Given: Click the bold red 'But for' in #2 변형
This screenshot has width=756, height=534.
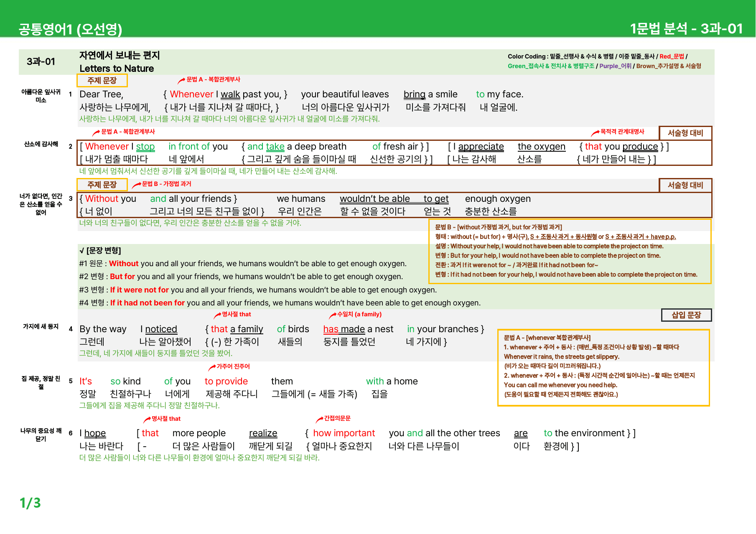Looking at the screenshot, I should coord(122,277).
